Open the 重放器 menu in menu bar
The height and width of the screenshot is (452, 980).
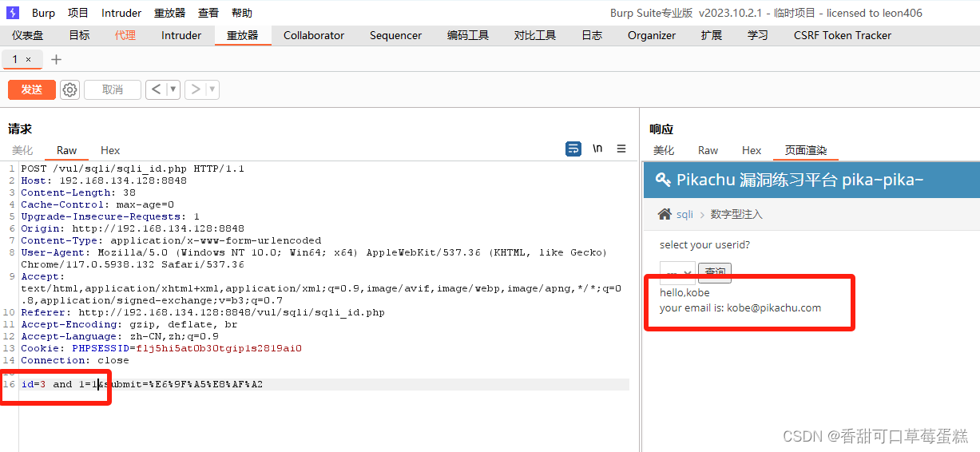tap(169, 13)
